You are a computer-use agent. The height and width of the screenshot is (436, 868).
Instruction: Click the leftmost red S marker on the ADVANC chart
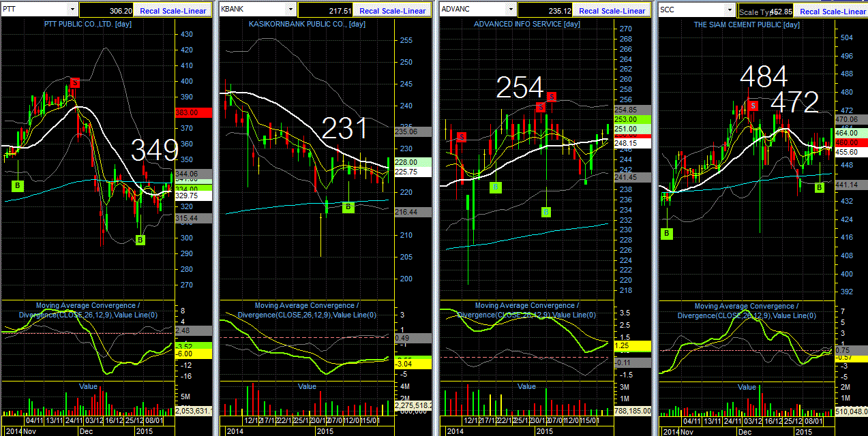click(x=462, y=137)
